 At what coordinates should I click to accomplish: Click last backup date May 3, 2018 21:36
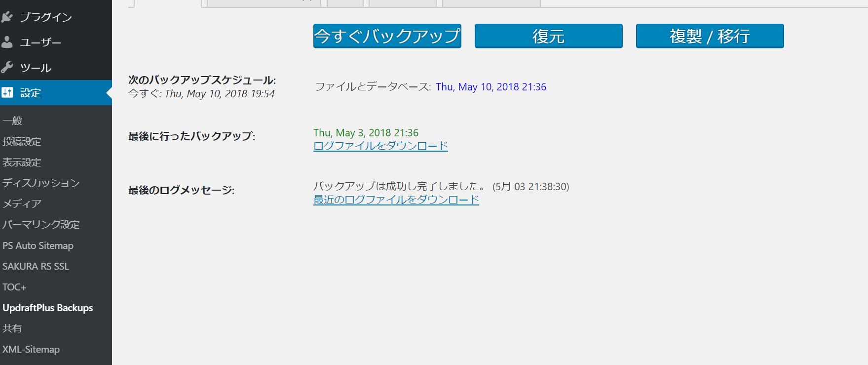tap(366, 133)
